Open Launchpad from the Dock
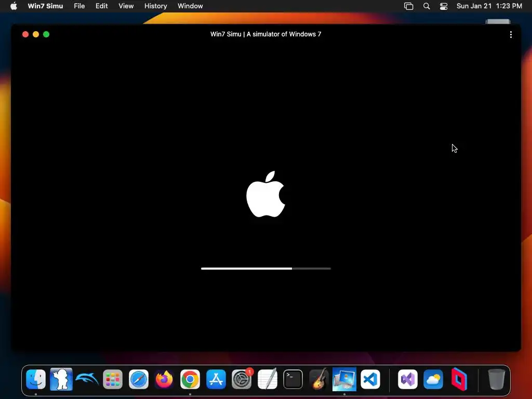 click(x=113, y=379)
